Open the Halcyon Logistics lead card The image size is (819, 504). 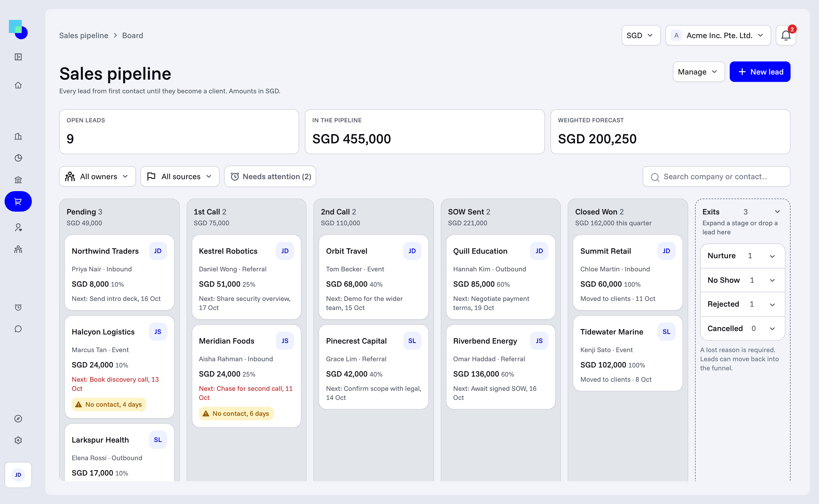coord(119,367)
